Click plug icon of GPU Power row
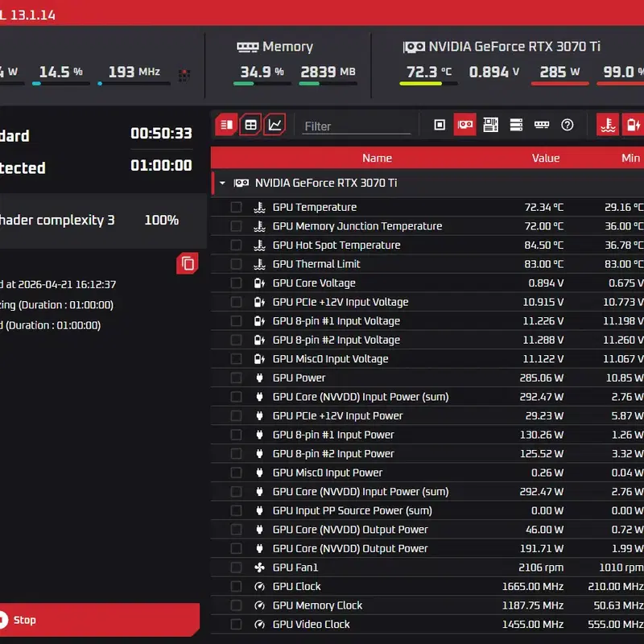Screen dimensions: 644x644 coord(259,378)
